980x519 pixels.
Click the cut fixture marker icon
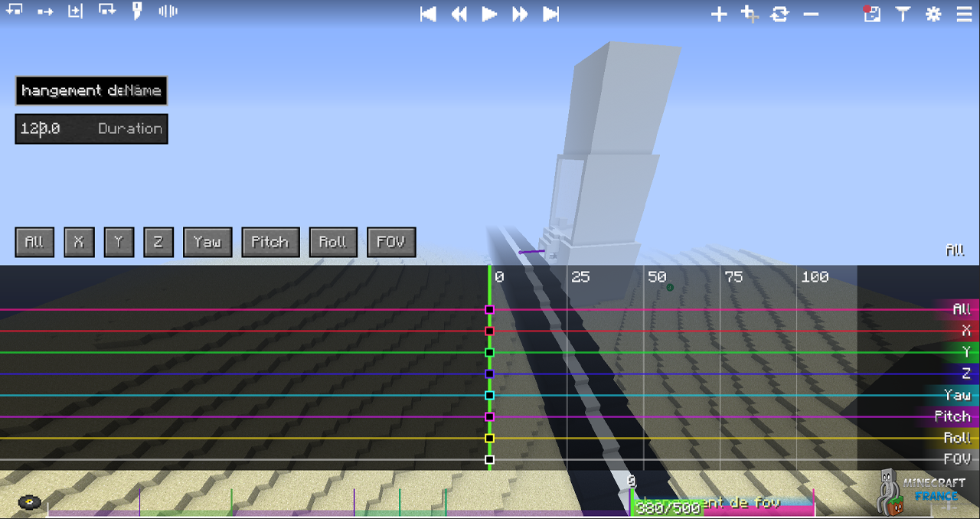pyautogui.click(x=137, y=10)
